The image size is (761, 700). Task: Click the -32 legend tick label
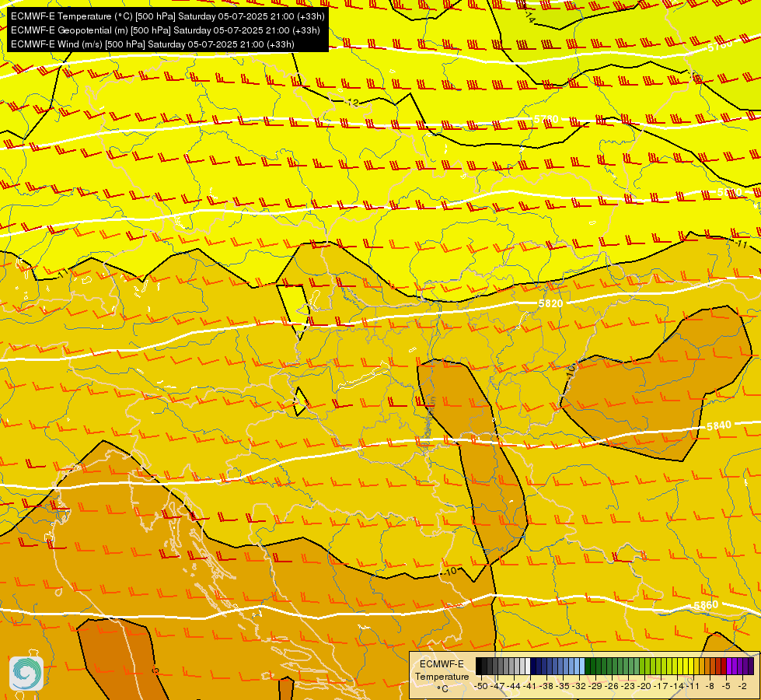pyautogui.click(x=578, y=687)
